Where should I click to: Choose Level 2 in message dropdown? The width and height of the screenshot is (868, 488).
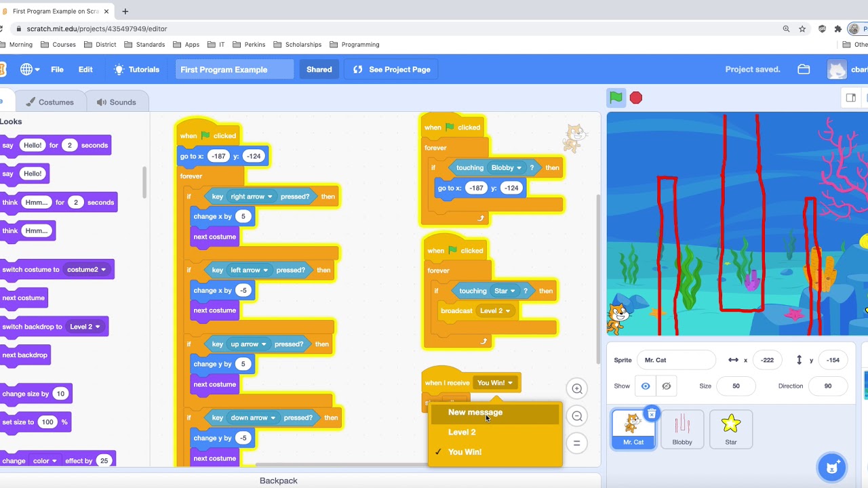tap(494, 432)
